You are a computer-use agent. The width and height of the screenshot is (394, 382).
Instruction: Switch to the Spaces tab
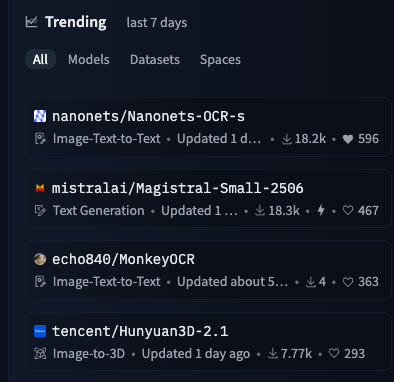[x=220, y=60]
